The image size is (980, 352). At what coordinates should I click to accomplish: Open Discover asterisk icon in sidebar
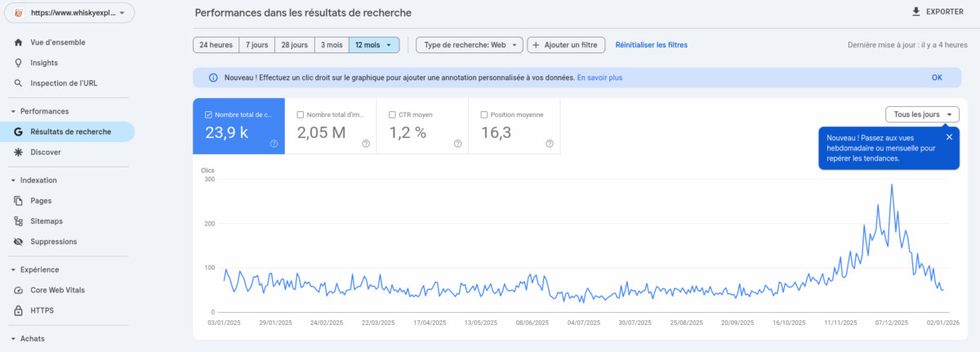(19, 152)
